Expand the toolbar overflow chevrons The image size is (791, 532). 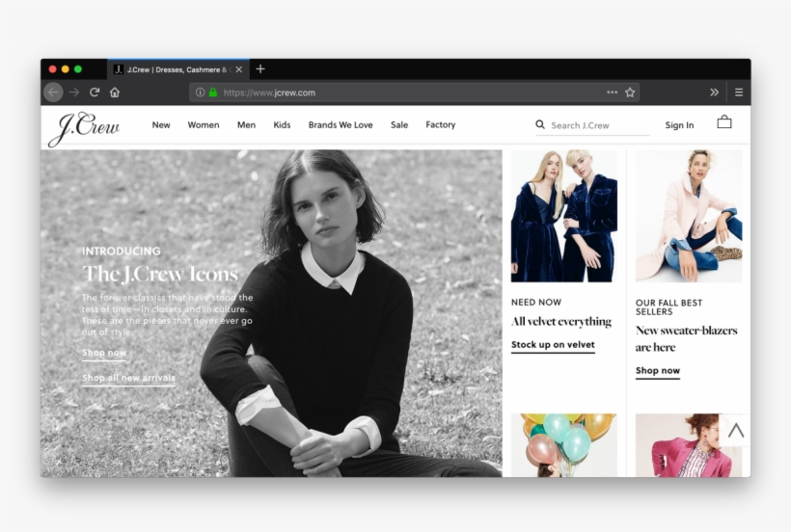pyautogui.click(x=715, y=93)
